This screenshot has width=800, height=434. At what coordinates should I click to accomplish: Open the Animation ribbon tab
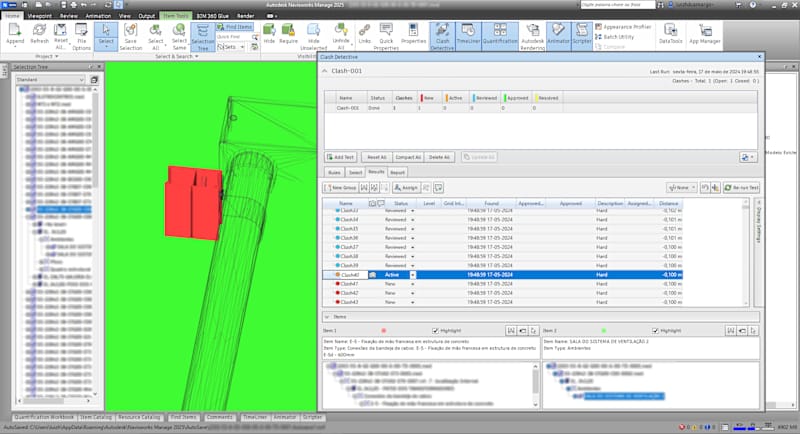pos(98,16)
